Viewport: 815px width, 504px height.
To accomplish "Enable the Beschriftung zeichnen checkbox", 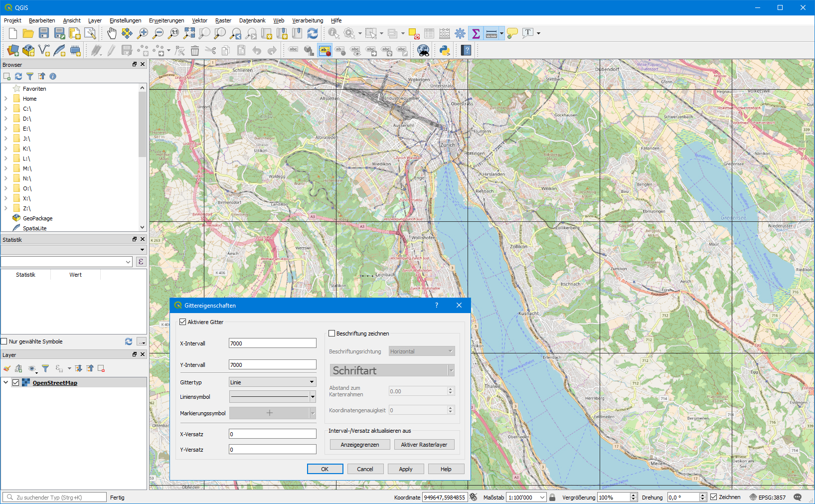I will [x=331, y=334].
